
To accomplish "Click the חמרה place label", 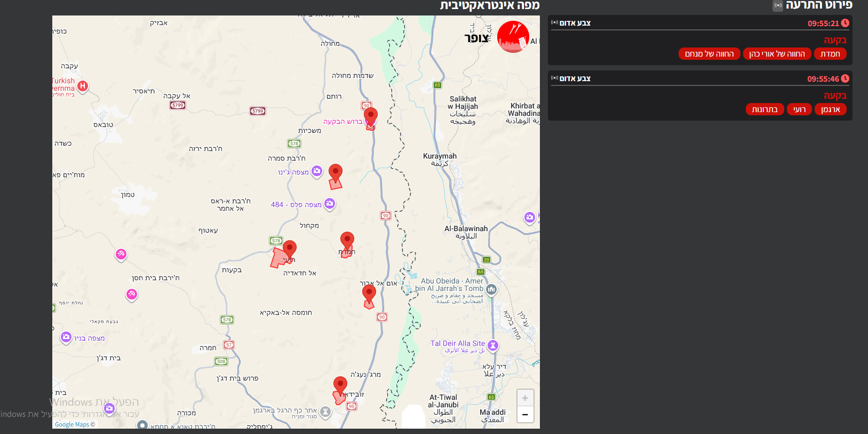I will coord(208,348).
